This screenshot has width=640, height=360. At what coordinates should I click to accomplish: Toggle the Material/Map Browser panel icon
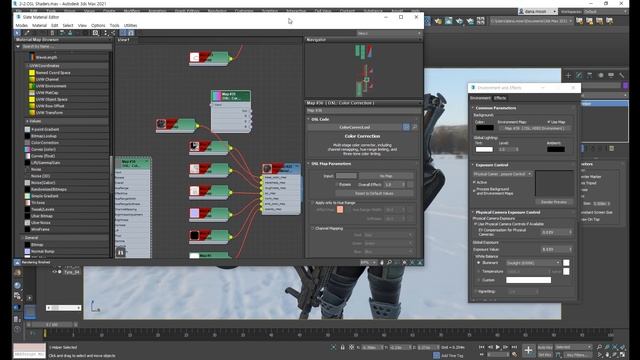pyautogui.click(x=123, y=33)
